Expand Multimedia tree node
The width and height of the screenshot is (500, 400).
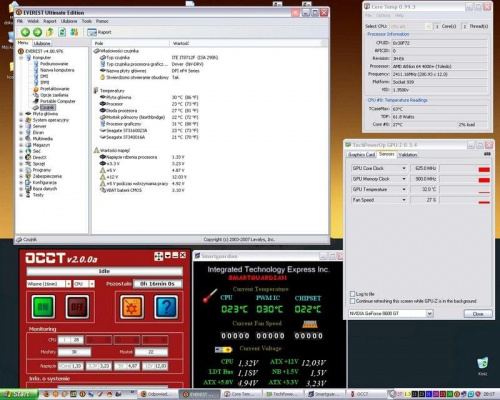(x=21, y=139)
